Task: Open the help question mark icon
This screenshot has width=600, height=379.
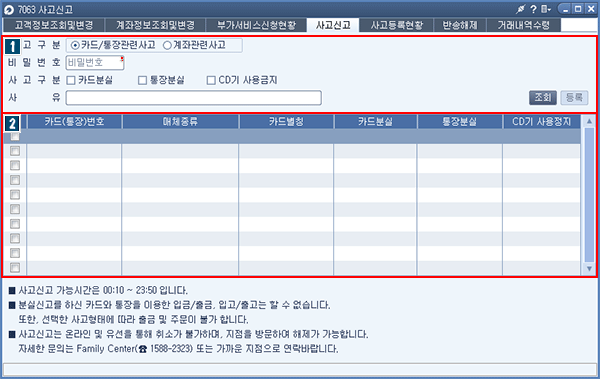Action: point(533,9)
